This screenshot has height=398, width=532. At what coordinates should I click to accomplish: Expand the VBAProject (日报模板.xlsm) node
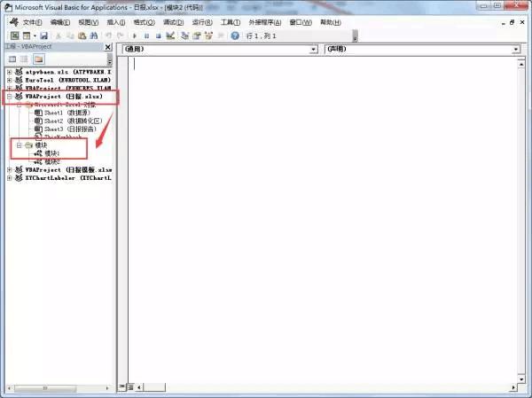pos(10,169)
